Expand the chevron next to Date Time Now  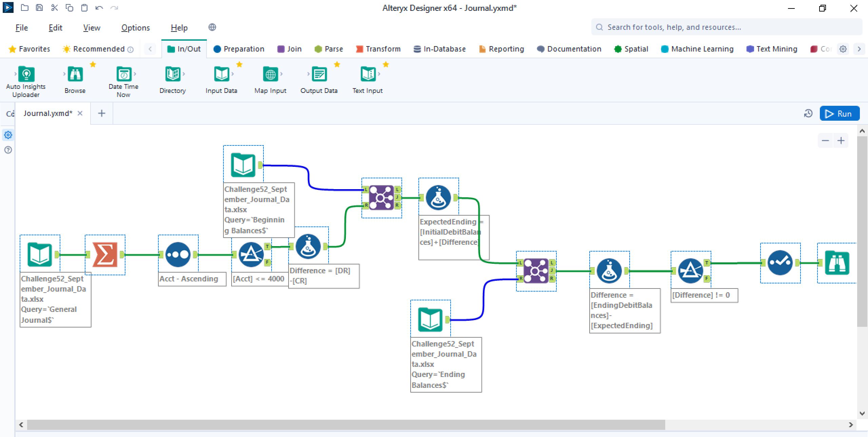click(135, 74)
